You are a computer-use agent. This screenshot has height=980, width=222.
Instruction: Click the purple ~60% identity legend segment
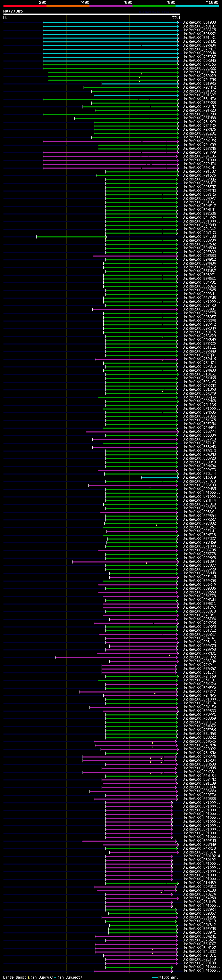(x=111, y=6)
